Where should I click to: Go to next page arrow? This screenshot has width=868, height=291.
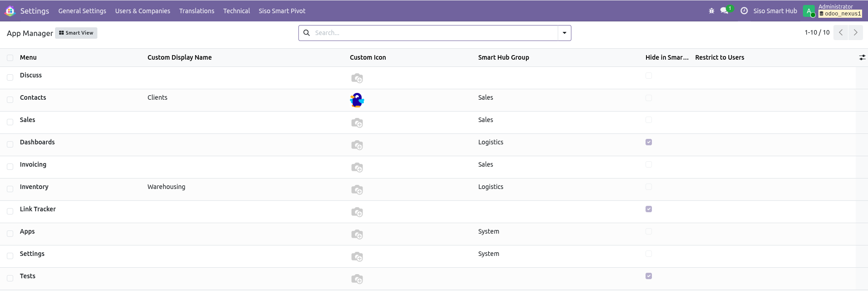[x=855, y=33]
